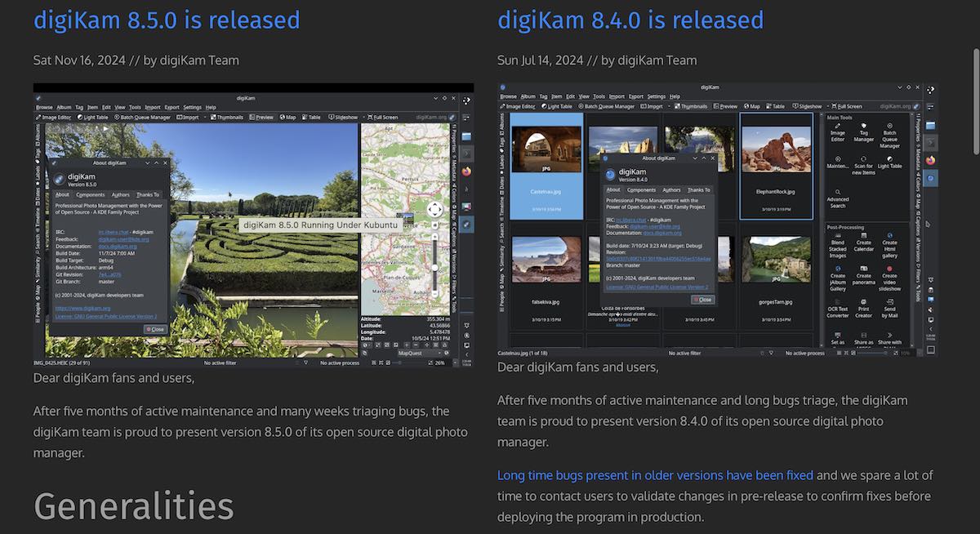Image resolution: width=980 pixels, height=534 pixels.
Task: Click docs.digikam.org link in 8.5.0 About dialog
Action: click(118, 247)
